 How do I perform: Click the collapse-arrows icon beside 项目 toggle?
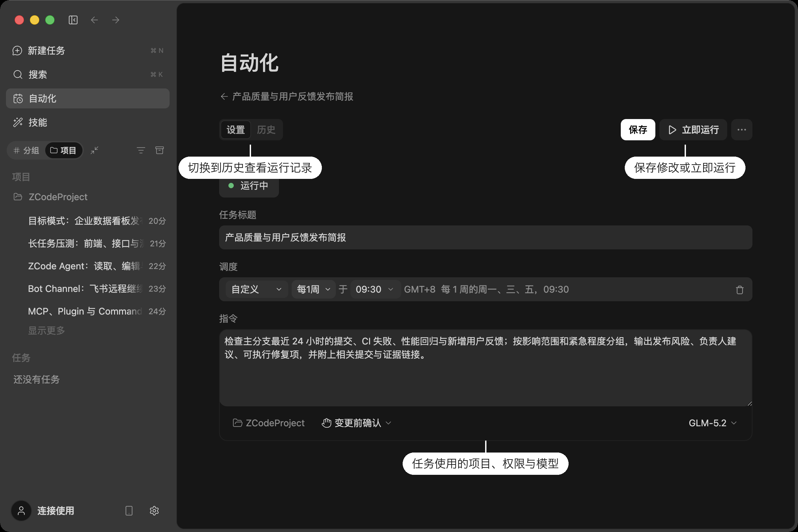pos(94,150)
